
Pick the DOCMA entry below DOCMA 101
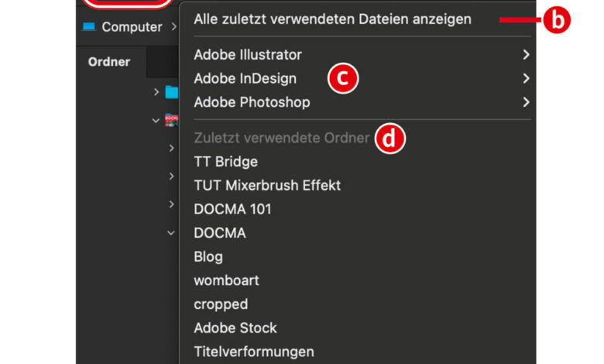click(220, 233)
